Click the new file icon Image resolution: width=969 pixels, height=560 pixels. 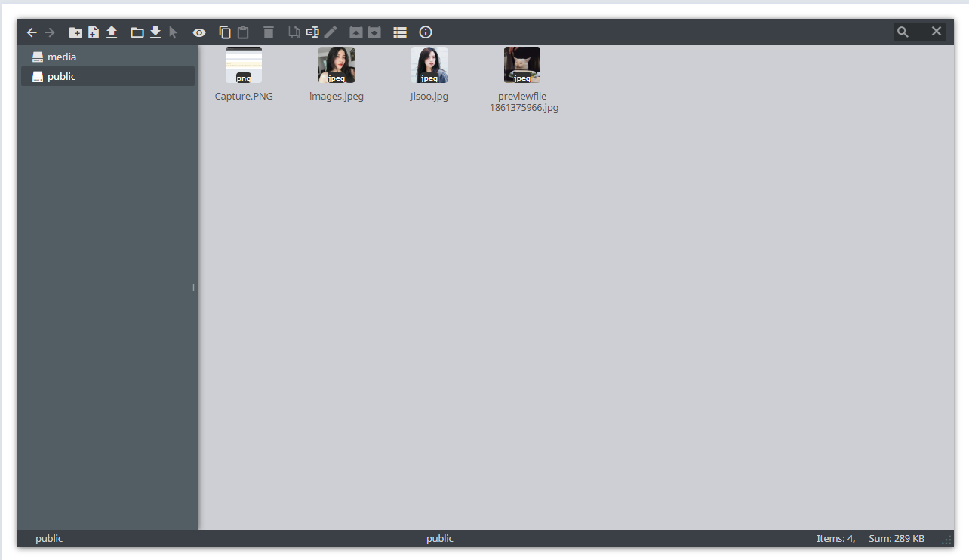click(x=94, y=32)
